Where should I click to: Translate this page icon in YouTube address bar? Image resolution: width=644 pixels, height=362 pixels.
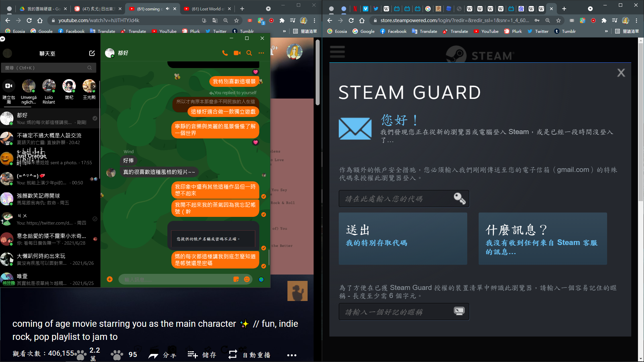(215, 20)
